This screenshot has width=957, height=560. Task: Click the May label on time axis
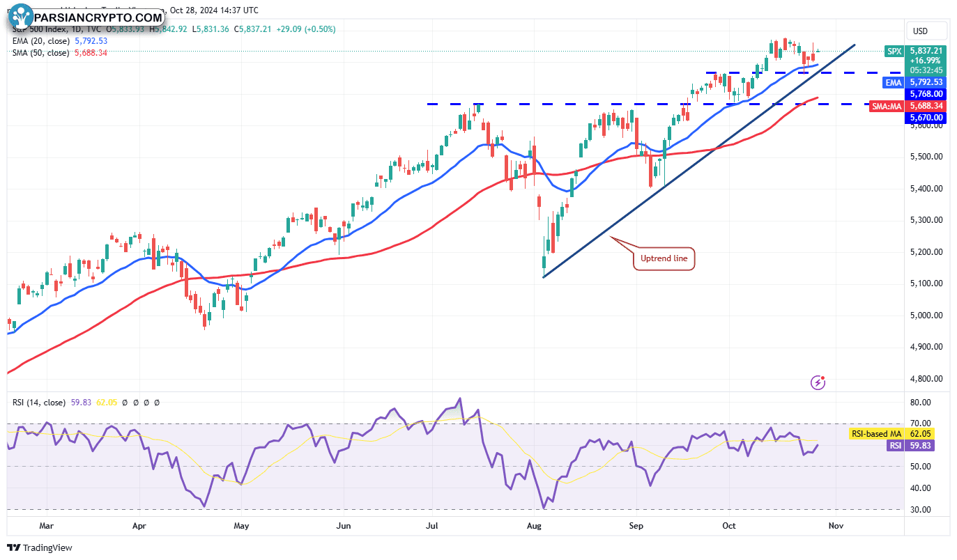(x=241, y=526)
